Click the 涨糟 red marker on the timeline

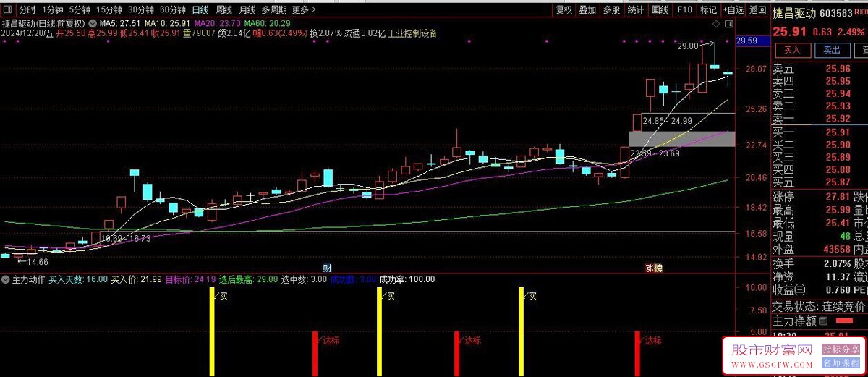click(x=654, y=268)
